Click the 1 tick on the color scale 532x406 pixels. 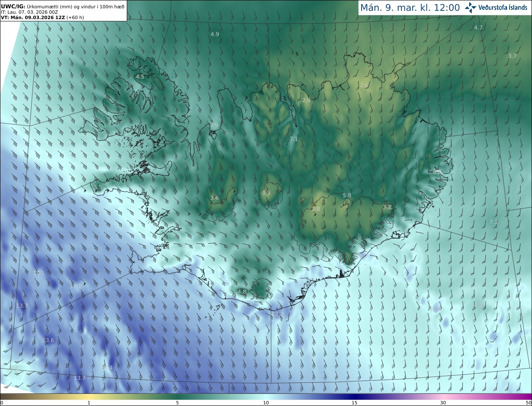click(x=89, y=403)
